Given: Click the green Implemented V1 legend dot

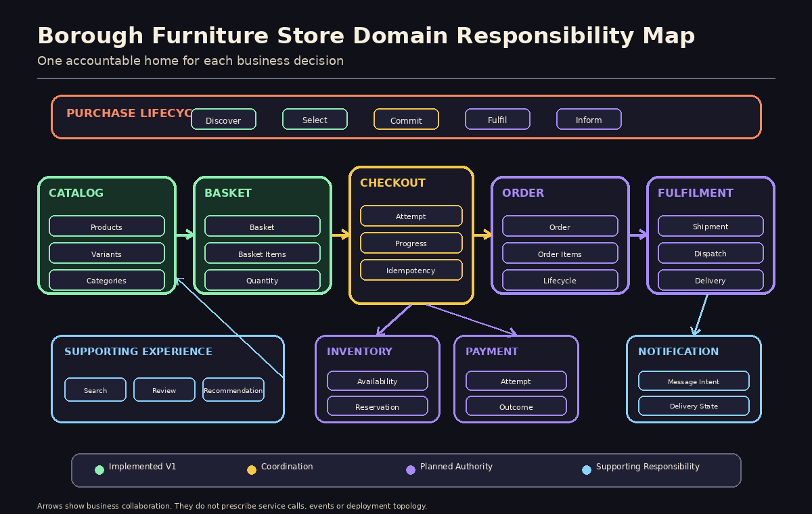Looking at the screenshot, I should (99, 470).
